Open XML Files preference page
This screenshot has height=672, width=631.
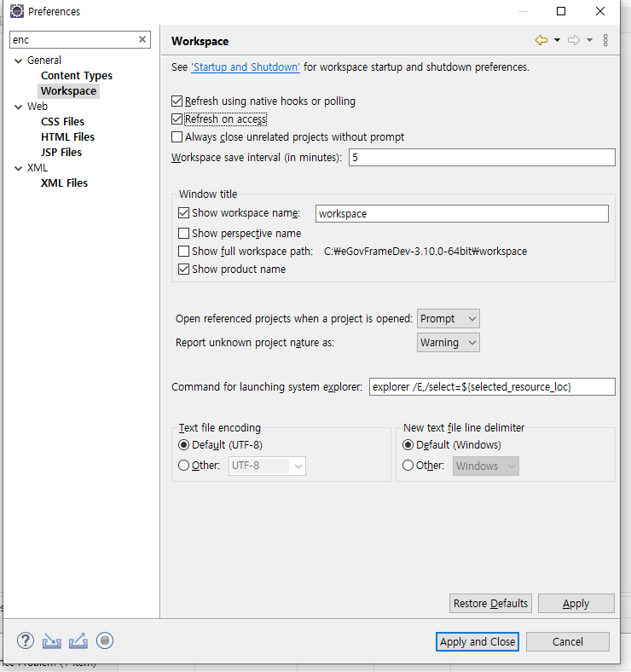click(x=64, y=183)
